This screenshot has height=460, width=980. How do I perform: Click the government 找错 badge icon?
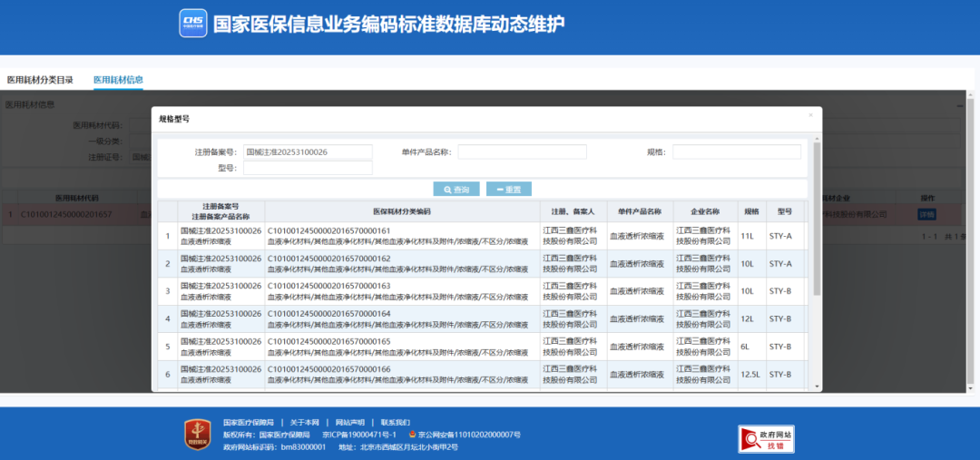[x=766, y=439]
